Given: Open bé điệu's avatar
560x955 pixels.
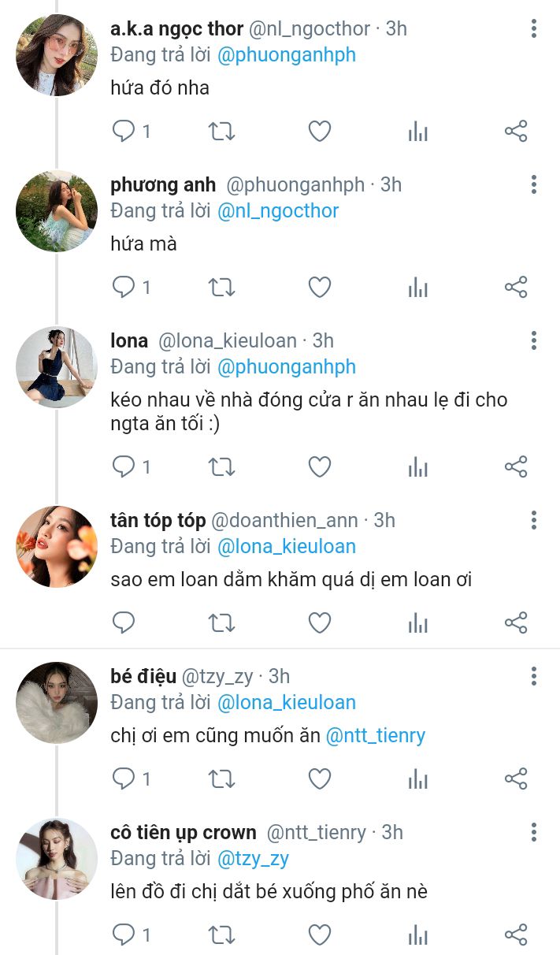Looking at the screenshot, I should (x=57, y=703).
